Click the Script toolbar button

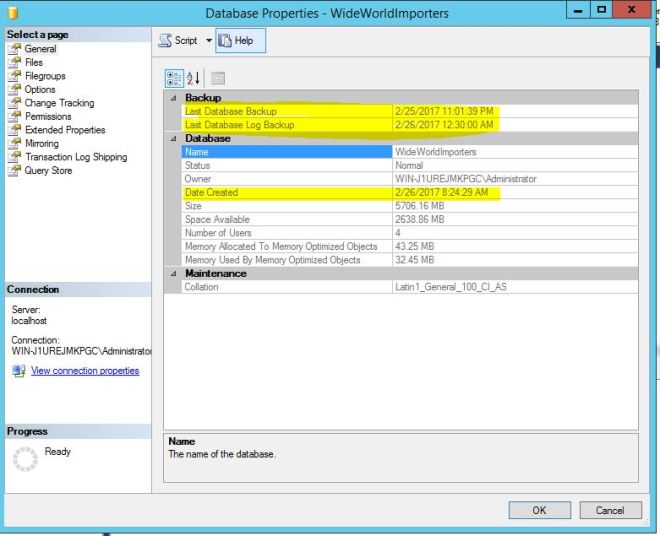pos(180,40)
